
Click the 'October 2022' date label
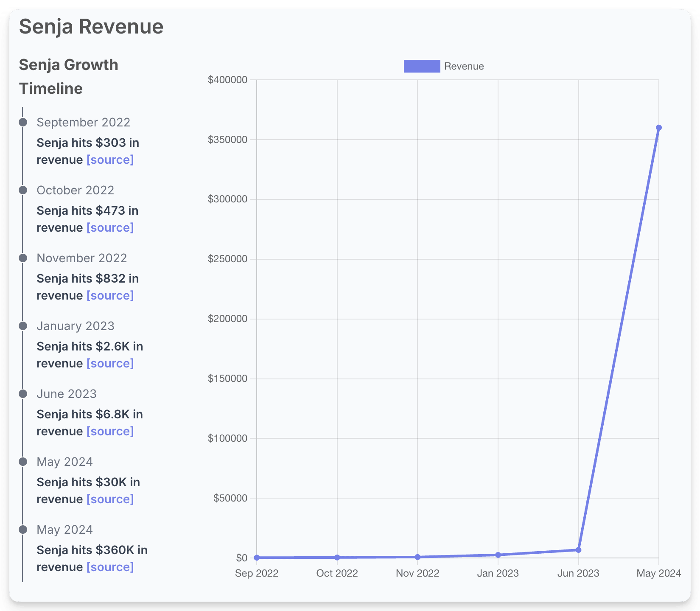point(76,190)
